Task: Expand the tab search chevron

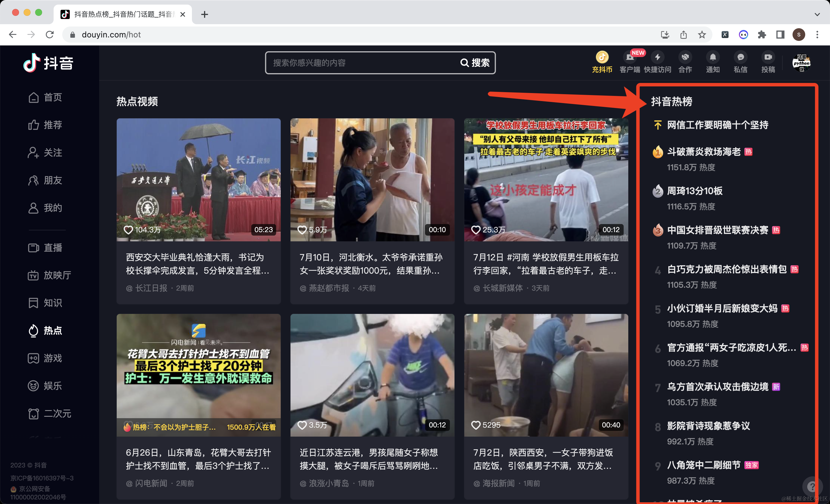Action: tap(817, 14)
